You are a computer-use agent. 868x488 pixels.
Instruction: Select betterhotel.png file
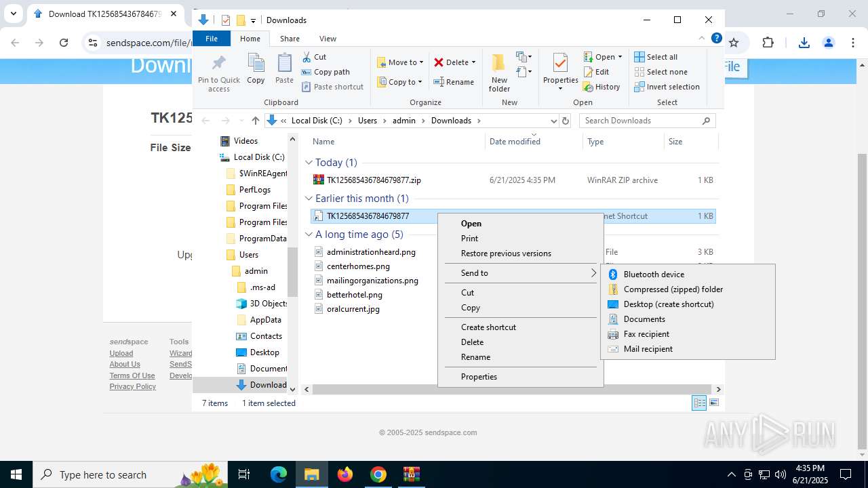click(355, 295)
